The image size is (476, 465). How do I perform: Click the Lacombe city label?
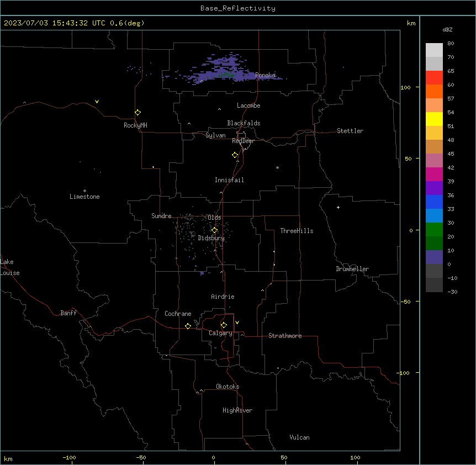(248, 105)
